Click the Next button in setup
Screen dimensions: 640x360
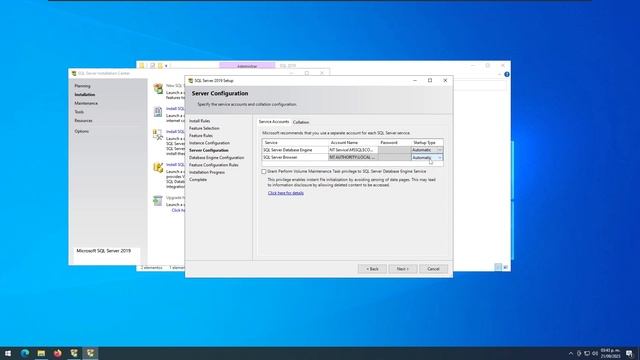403,269
